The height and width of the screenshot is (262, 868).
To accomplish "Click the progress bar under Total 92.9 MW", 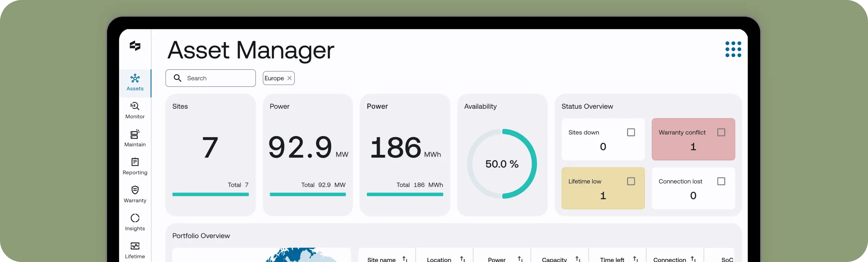I will pos(308,195).
